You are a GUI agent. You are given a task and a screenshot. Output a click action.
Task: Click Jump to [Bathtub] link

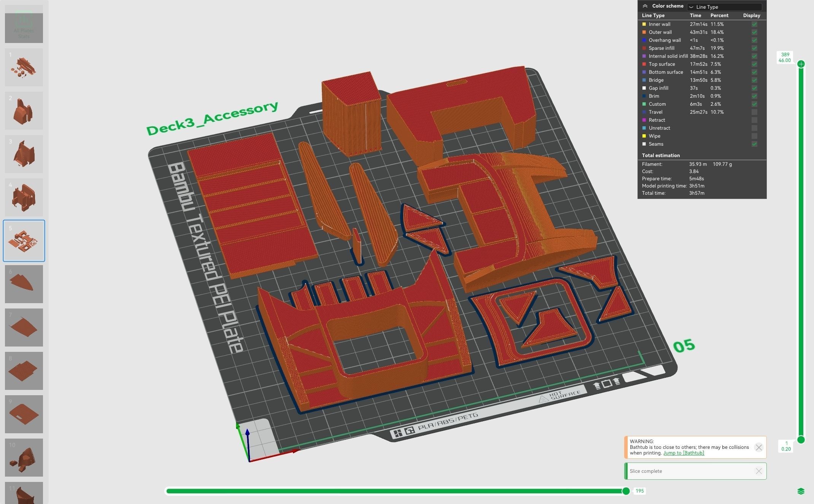(x=684, y=453)
